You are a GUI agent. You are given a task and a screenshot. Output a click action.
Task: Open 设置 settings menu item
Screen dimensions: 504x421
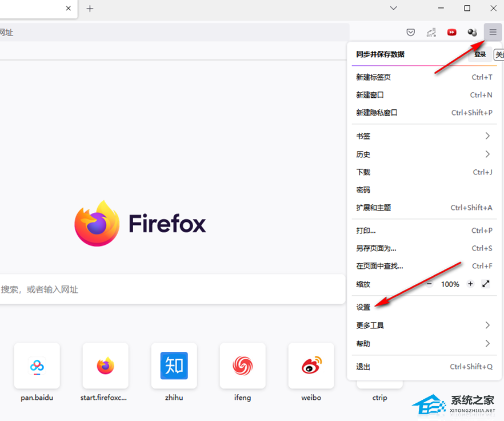coord(424,307)
